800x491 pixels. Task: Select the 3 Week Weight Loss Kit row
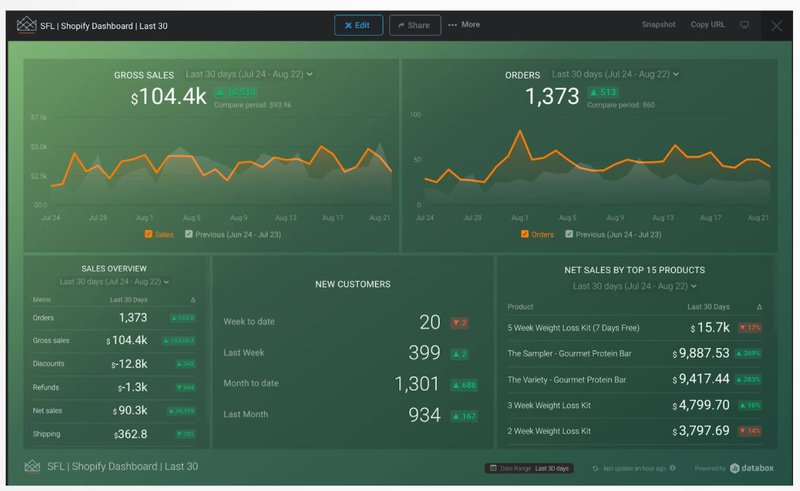(x=634, y=405)
